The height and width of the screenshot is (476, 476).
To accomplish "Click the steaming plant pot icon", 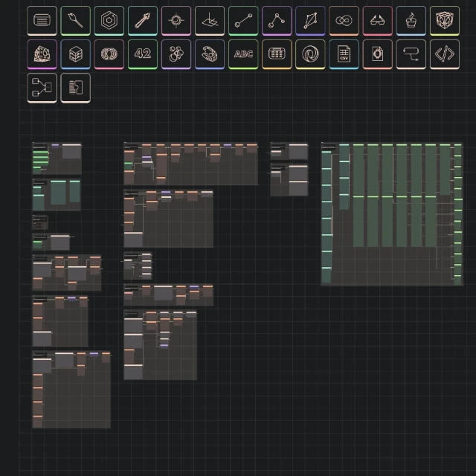I will click(x=411, y=21).
